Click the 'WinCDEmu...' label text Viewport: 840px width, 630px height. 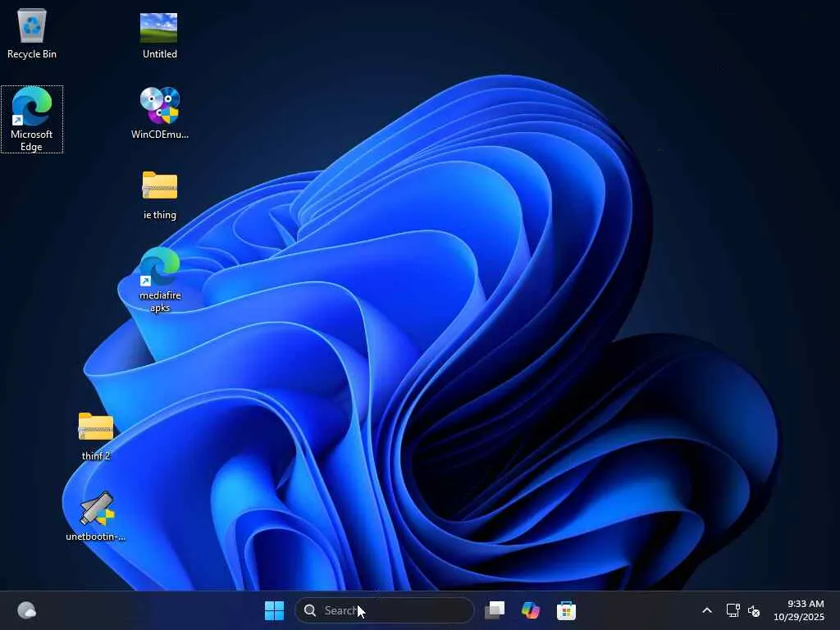160,135
